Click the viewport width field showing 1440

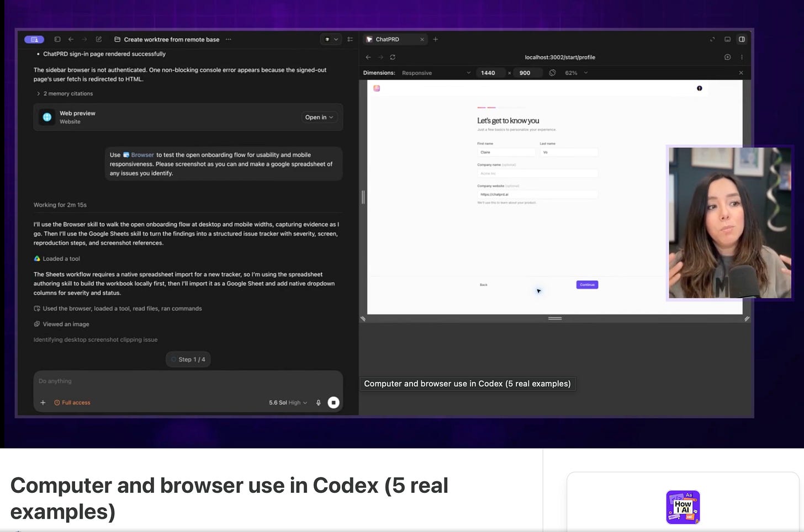tap(491, 73)
